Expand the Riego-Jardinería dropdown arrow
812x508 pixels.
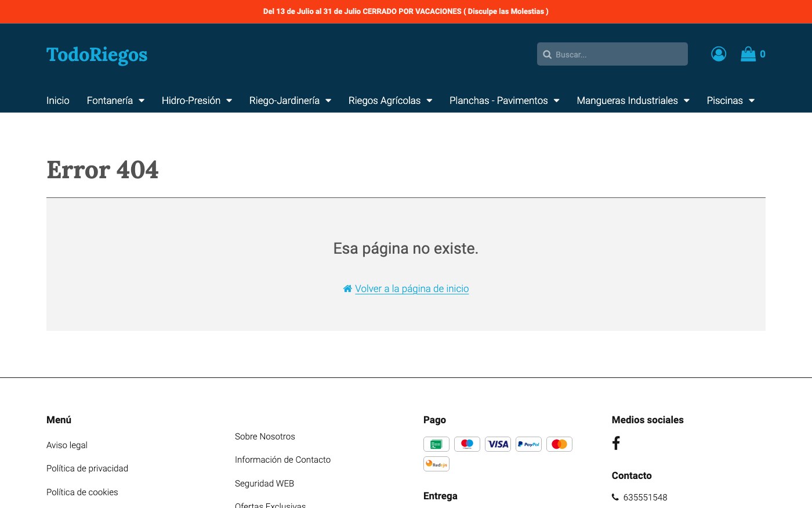[328, 101]
